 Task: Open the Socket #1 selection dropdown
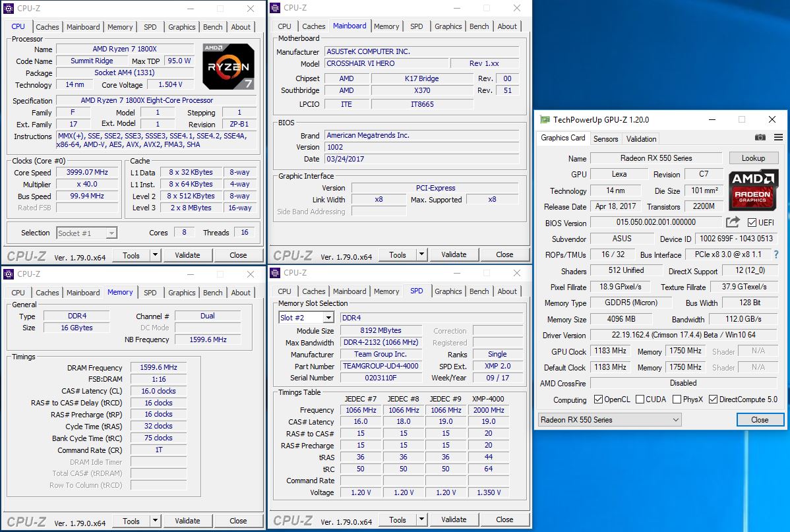coord(86,233)
